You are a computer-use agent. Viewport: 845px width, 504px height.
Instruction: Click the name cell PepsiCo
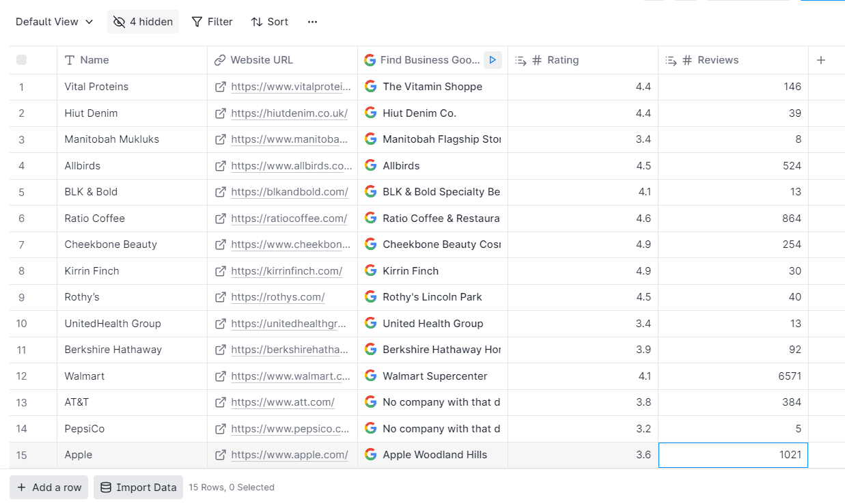coord(133,429)
